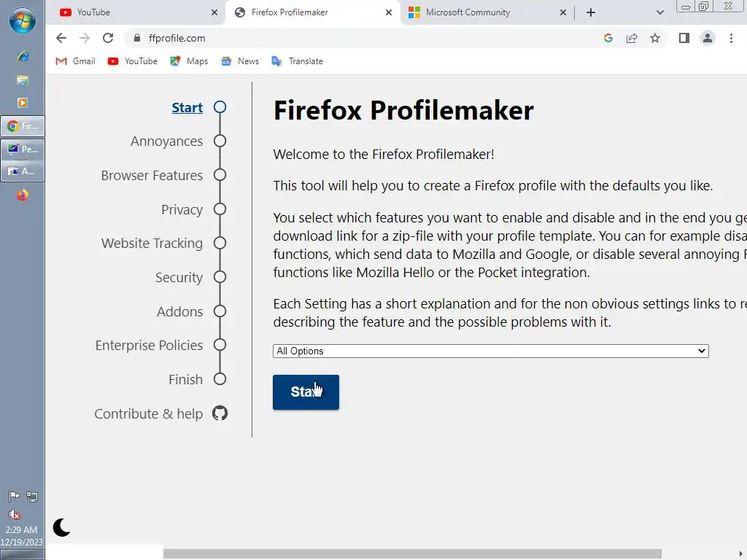The height and width of the screenshot is (560, 747).
Task: Switch to the Microsoft Community tab
Action: (x=487, y=12)
